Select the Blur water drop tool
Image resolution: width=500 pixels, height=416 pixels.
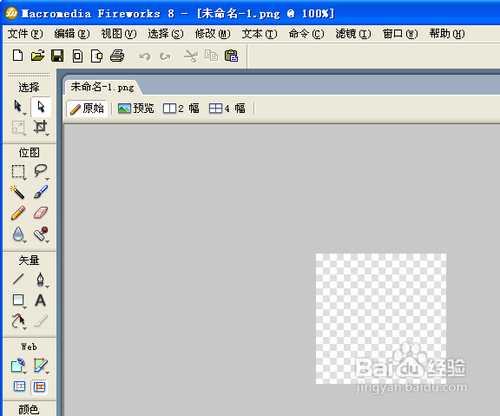tap(19, 234)
